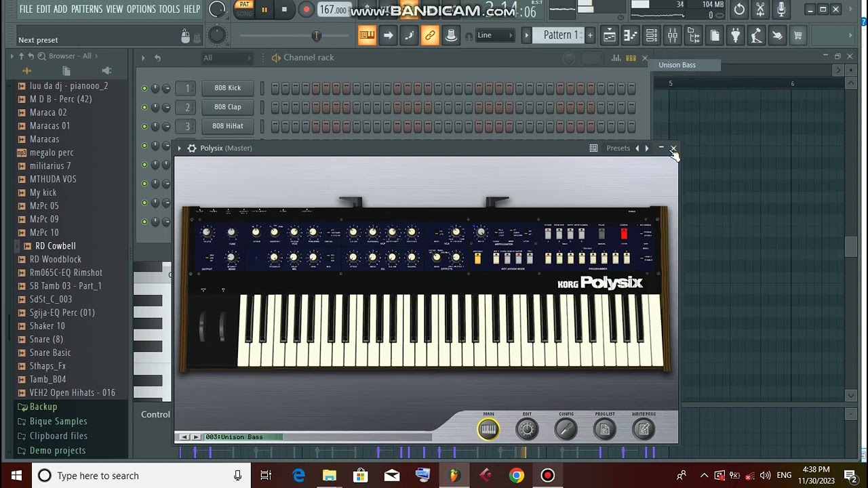
Task: Open Microsoft Edge from the taskbar
Action: pos(298,476)
